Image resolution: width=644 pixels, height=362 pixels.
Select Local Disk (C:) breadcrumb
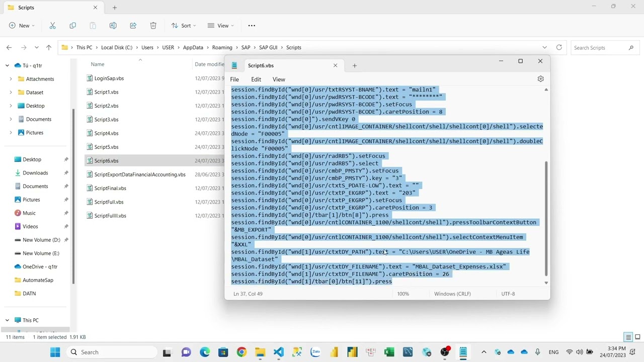point(117,47)
